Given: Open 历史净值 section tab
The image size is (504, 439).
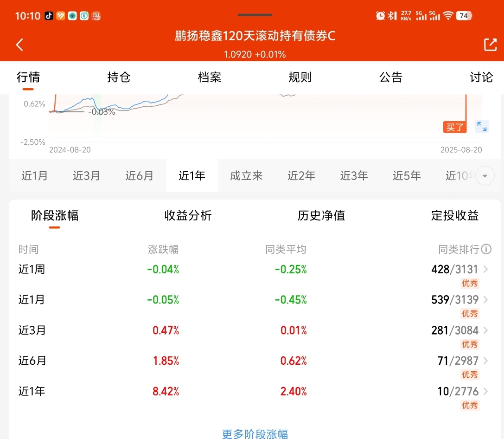Looking at the screenshot, I should click(321, 215).
